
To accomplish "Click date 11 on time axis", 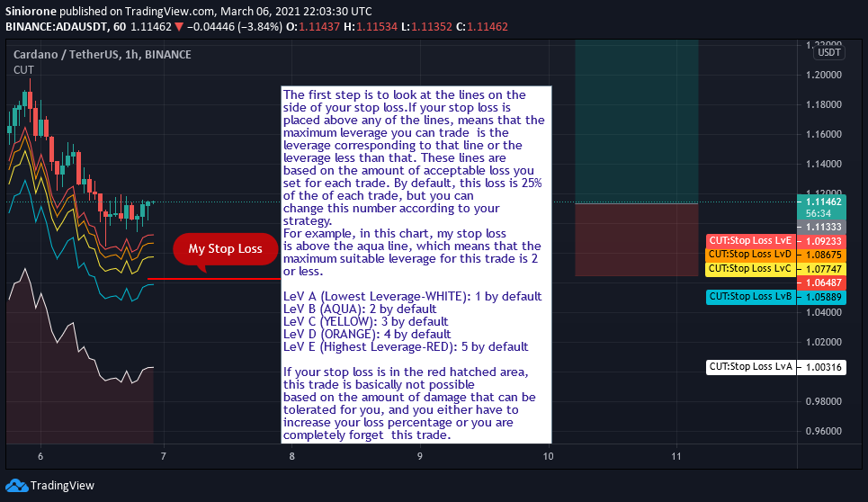I will click(676, 457).
